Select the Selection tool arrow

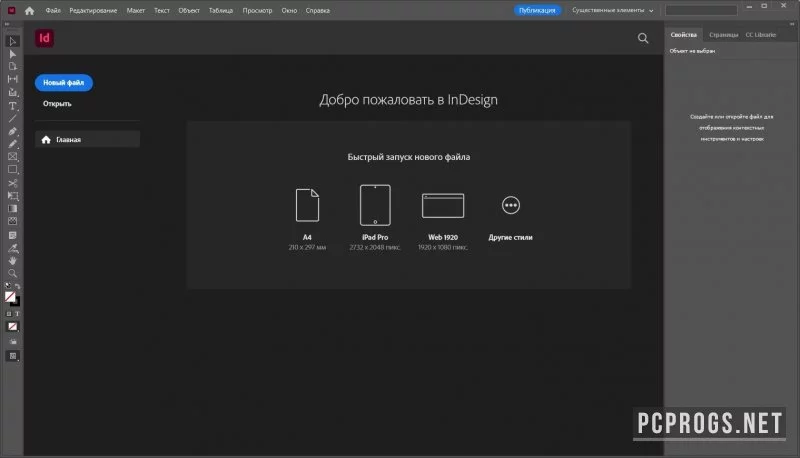12,41
